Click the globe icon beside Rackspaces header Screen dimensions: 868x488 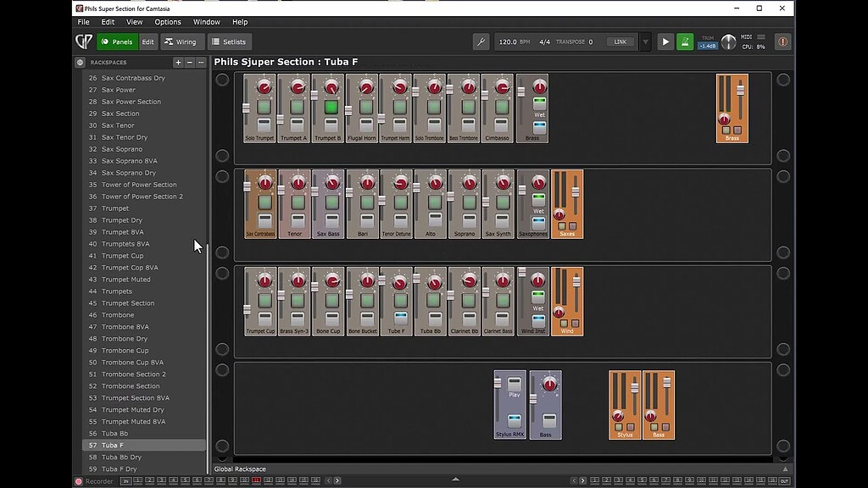pos(80,63)
